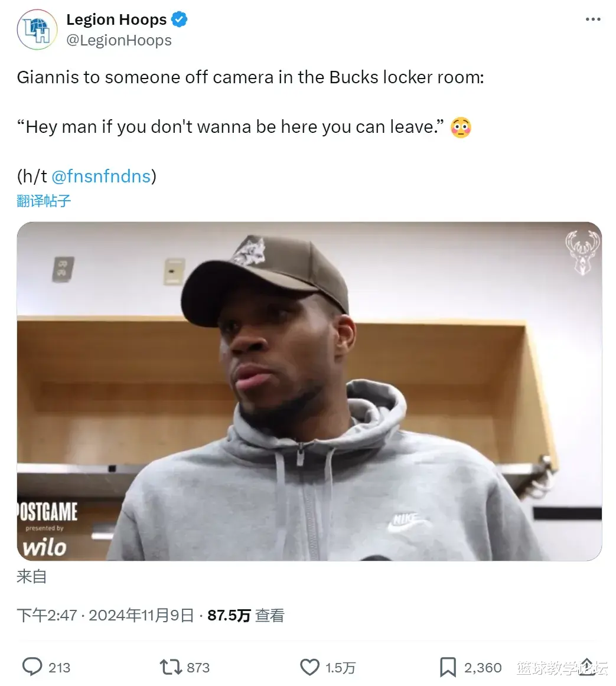Click the 213 replies count
616x686 pixels.
coord(60,668)
